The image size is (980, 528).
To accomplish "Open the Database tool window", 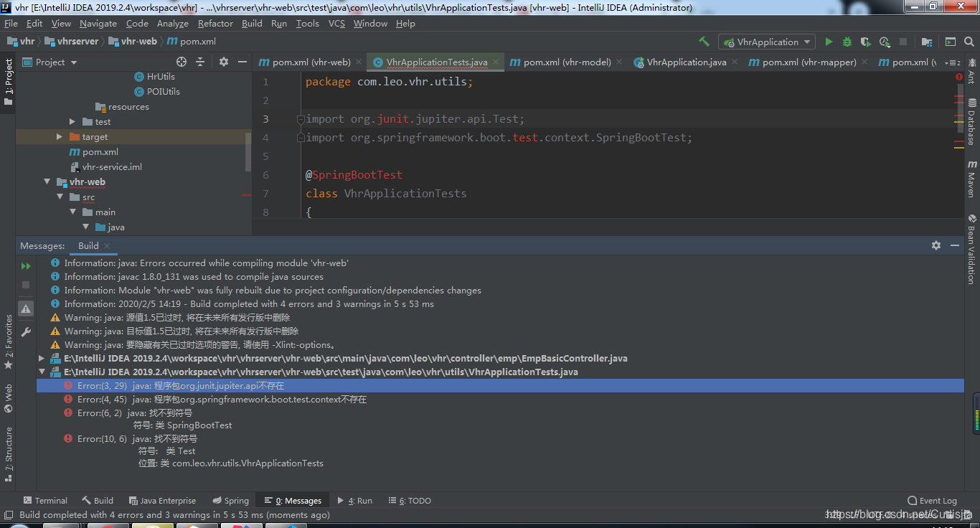I will [972, 123].
